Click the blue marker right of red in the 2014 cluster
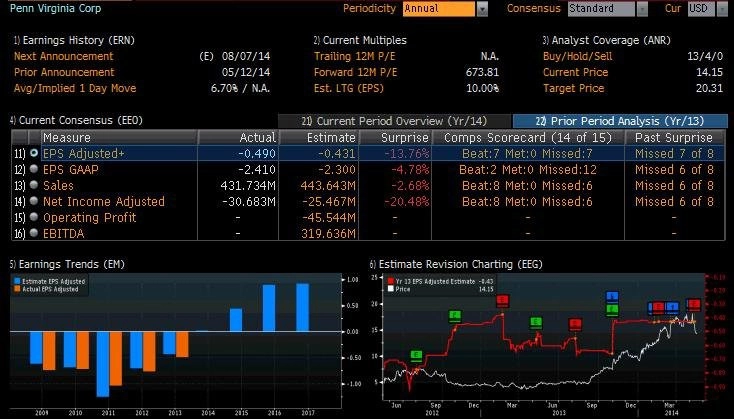 click(672, 308)
